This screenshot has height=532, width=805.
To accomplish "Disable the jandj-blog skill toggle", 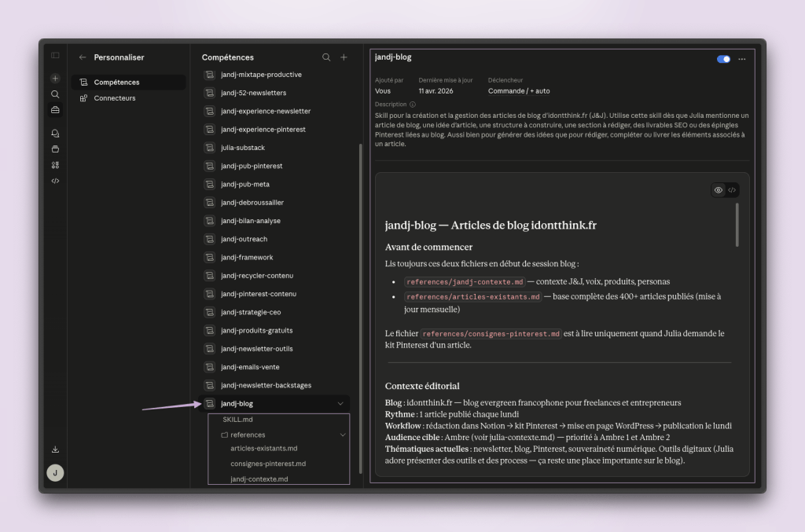I will [x=723, y=59].
